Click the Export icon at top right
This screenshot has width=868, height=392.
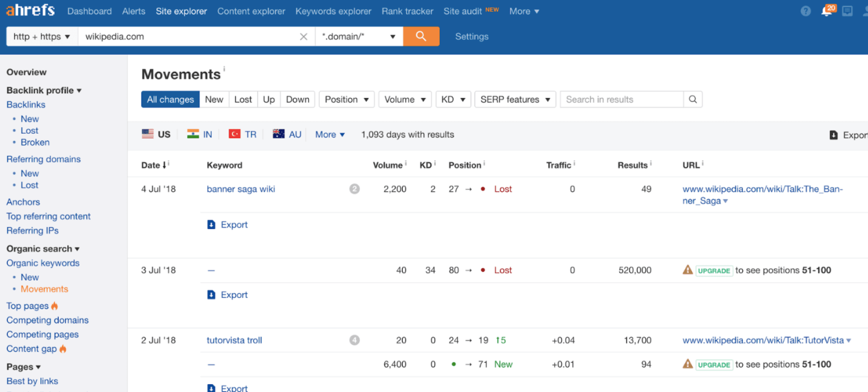point(833,135)
